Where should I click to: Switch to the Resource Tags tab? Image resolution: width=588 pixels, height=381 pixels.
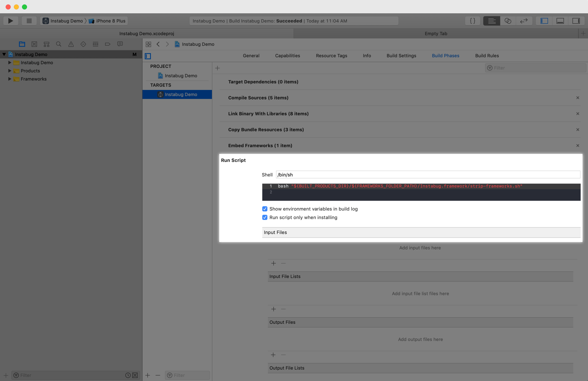pyautogui.click(x=332, y=56)
